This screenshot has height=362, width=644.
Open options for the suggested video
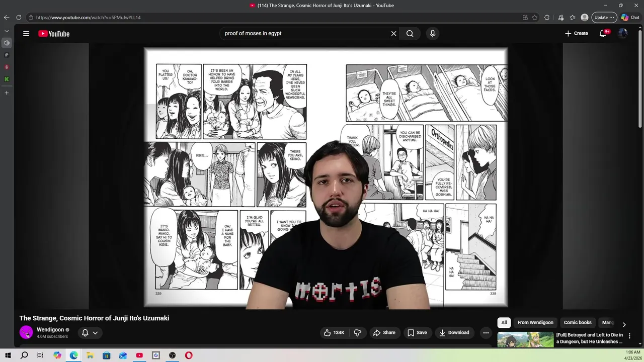[x=629, y=336]
